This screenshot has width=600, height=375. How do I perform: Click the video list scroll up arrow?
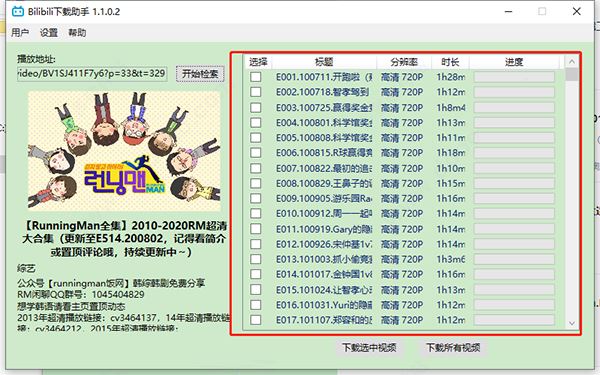(x=572, y=62)
